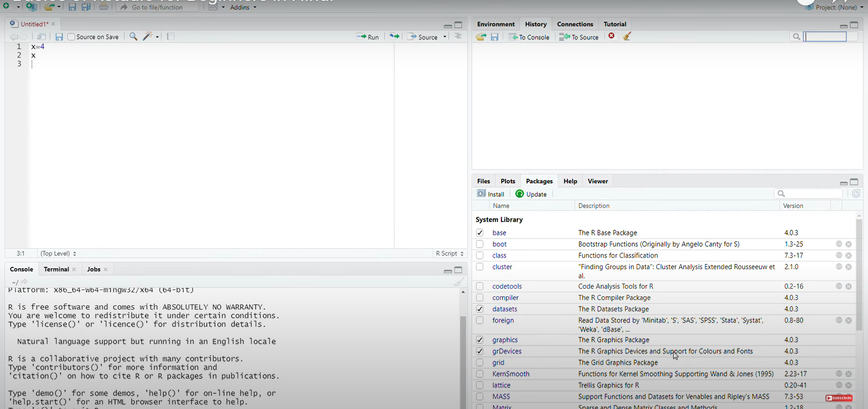
Task: Load the boot package via its checkbox
Action: (480, 244)
